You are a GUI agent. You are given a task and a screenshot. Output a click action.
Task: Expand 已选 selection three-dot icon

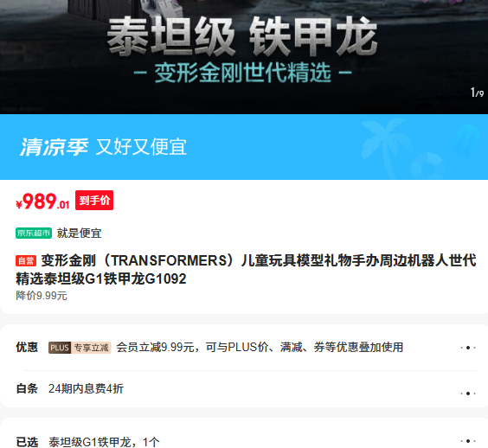click(468, 441)
